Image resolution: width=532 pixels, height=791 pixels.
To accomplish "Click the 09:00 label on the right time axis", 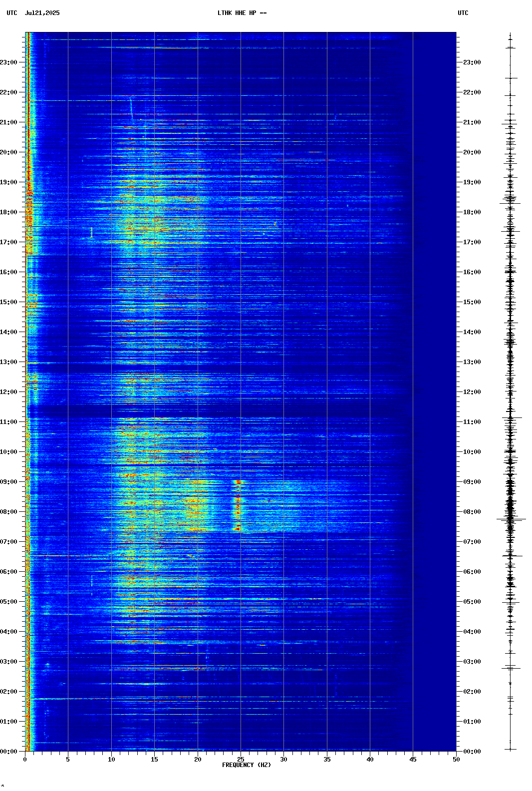I will (472, 482).
